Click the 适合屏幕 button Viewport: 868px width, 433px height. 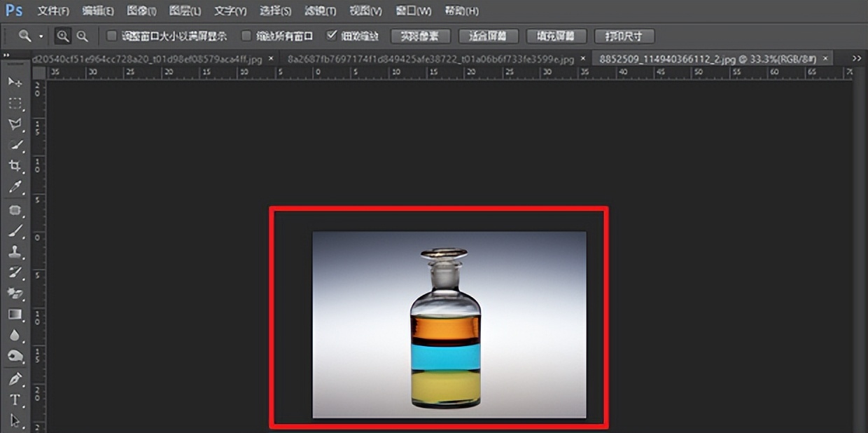[487, 36]
